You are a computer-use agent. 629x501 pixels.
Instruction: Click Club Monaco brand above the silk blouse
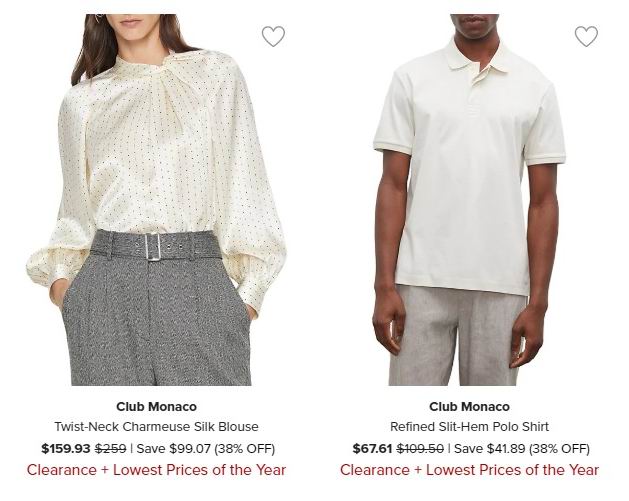(x=156, y=406)
